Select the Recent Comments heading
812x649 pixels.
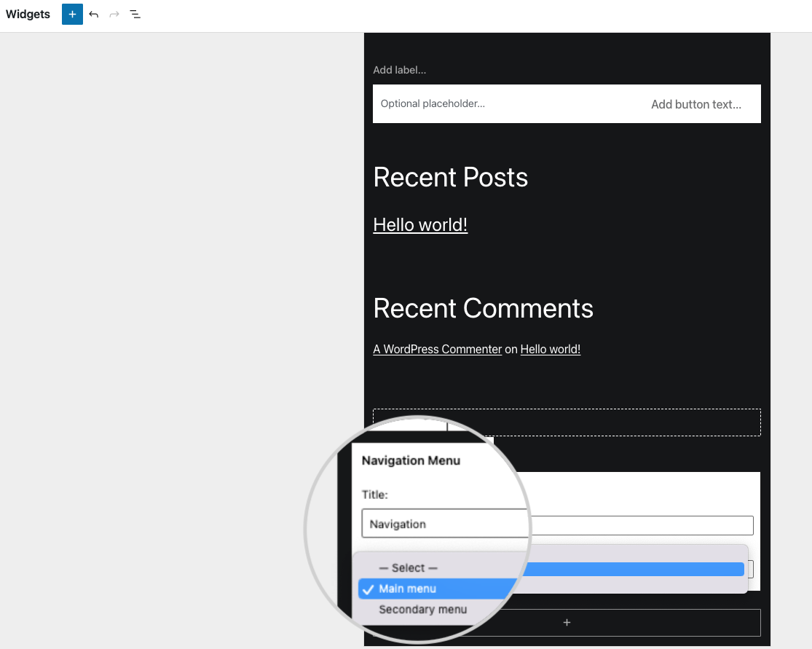(483, 308)
